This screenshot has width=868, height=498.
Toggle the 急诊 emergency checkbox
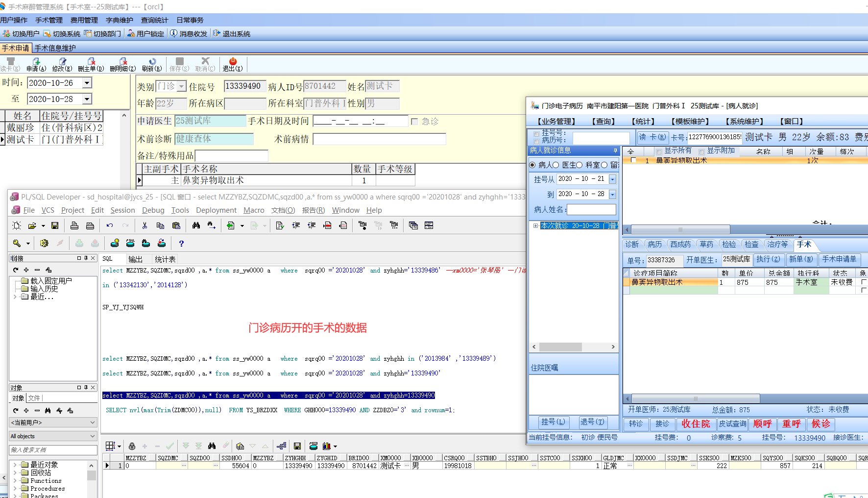tap(415, 122)
